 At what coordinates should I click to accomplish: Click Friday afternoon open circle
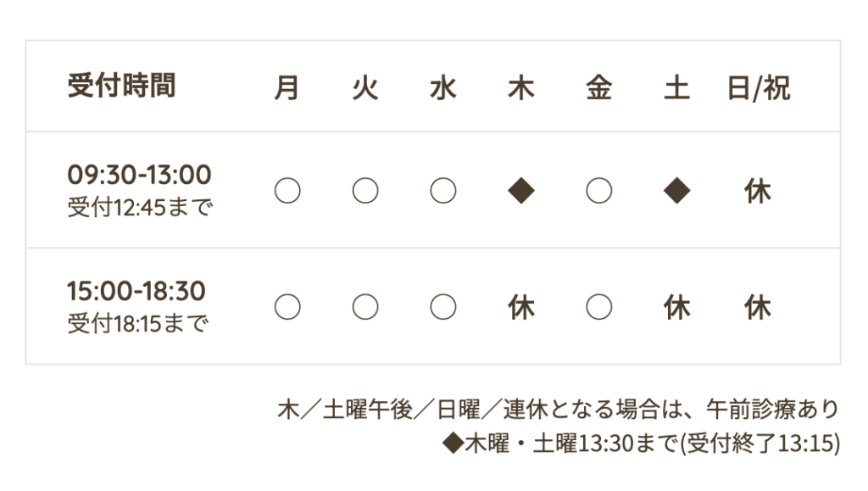click(598, 307)
